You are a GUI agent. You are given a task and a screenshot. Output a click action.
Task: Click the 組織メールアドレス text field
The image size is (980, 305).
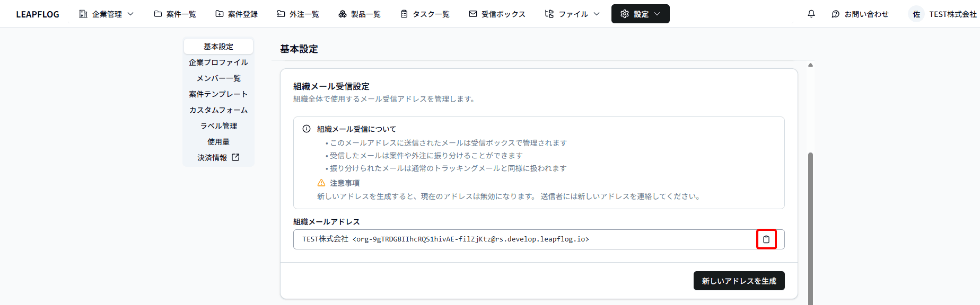522,239
